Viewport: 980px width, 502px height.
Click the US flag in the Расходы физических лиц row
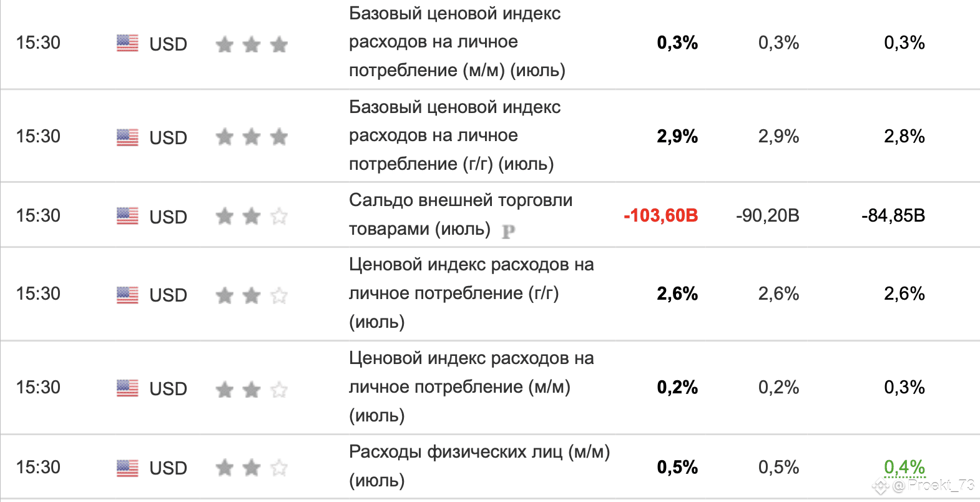(x=127, y=468)
